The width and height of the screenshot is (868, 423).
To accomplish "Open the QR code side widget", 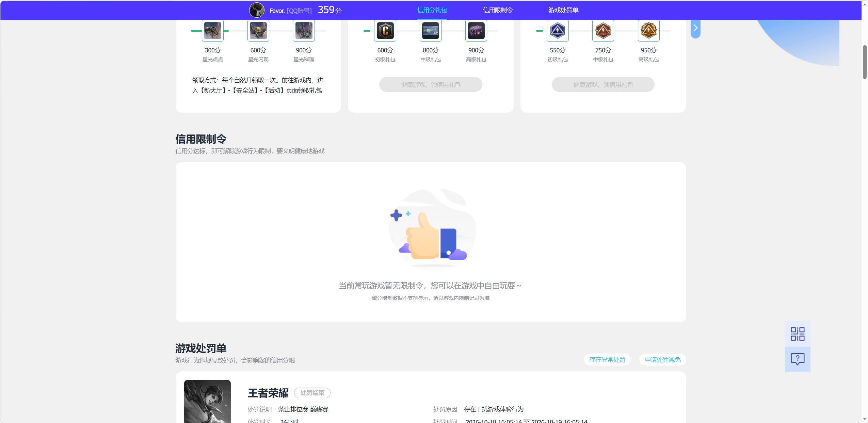I will [798, 334].
